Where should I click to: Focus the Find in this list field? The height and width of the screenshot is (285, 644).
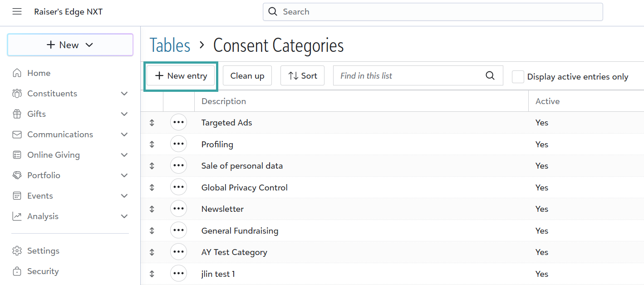coord(408,76)
